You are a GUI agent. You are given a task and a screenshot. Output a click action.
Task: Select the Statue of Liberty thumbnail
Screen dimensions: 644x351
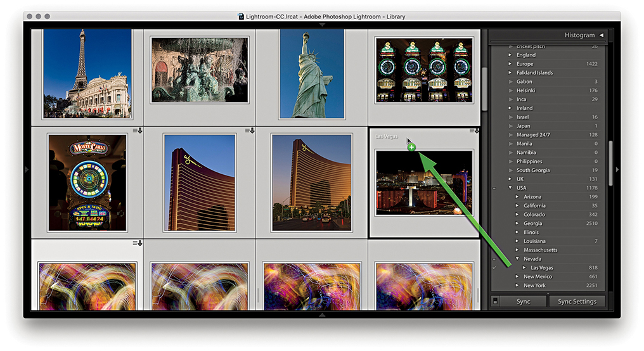[312, 74]
